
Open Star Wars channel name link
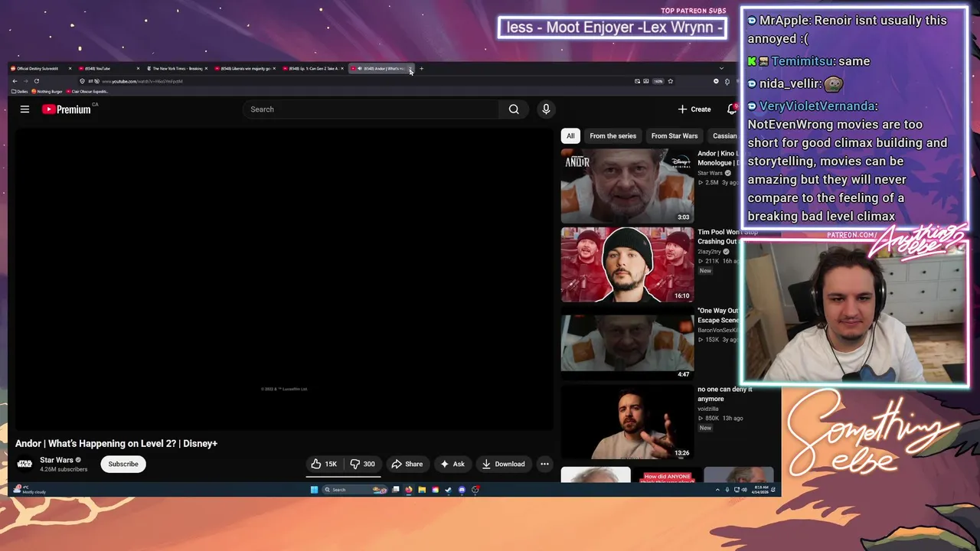57,460
